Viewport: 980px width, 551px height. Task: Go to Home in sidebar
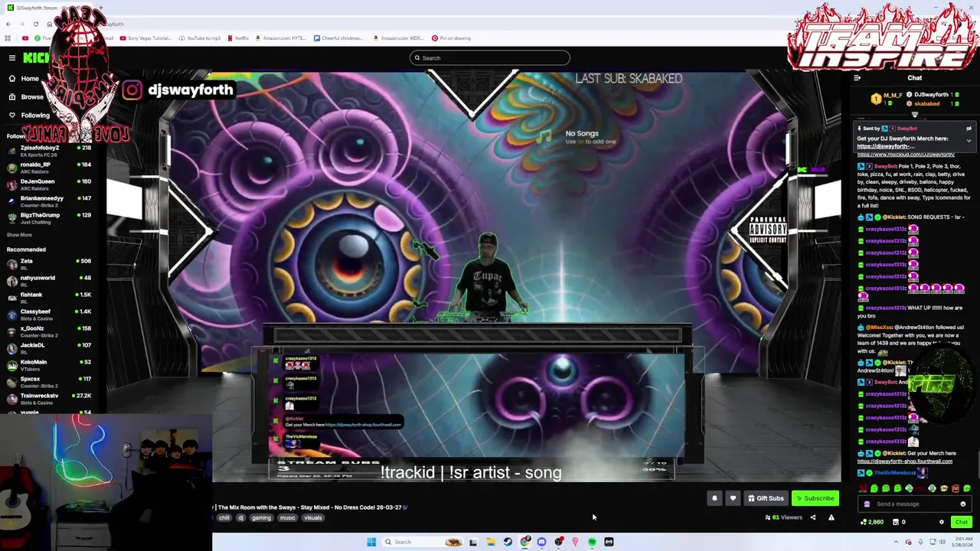pyautogui.click(x=23, y=79)
